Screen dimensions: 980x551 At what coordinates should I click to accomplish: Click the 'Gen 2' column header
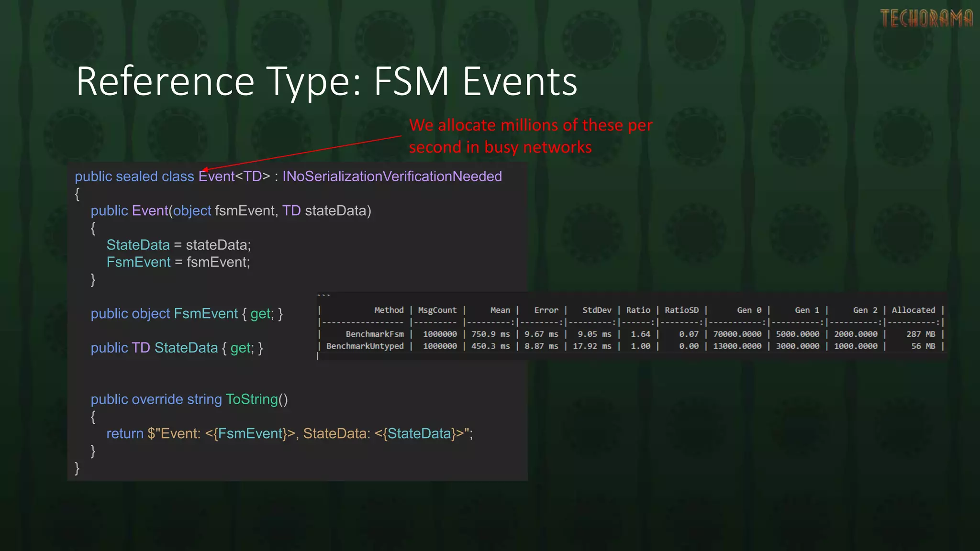pos(865,310)
